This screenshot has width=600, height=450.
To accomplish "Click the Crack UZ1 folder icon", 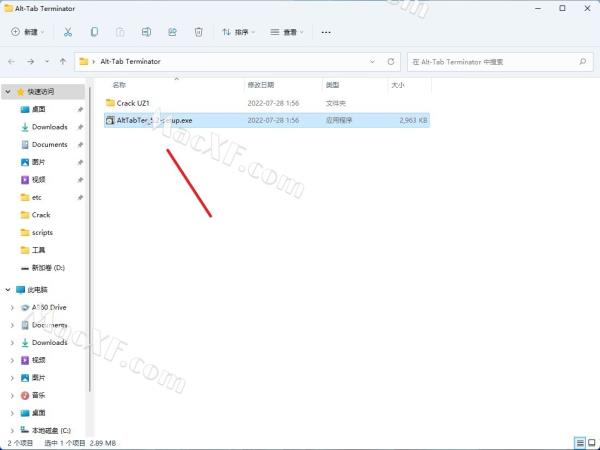I will pos(110,103).
